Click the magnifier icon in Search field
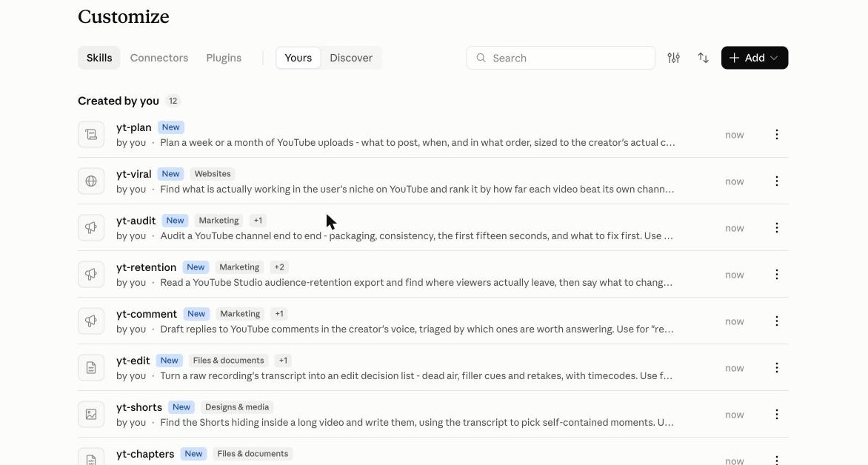The height and width of the screenshot is (465, 868). pos(481,58)
